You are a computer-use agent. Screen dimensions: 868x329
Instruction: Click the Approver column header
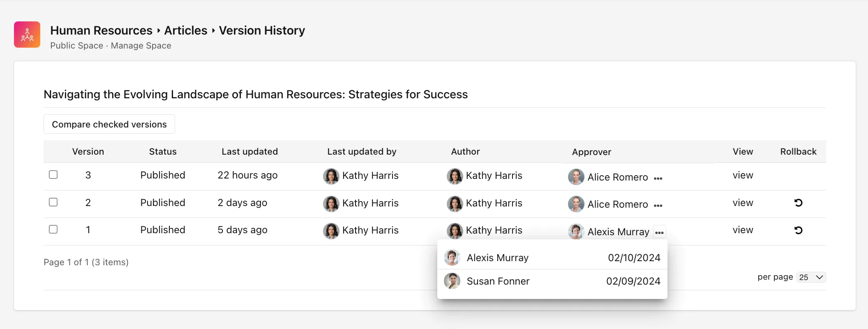[591, 152]
